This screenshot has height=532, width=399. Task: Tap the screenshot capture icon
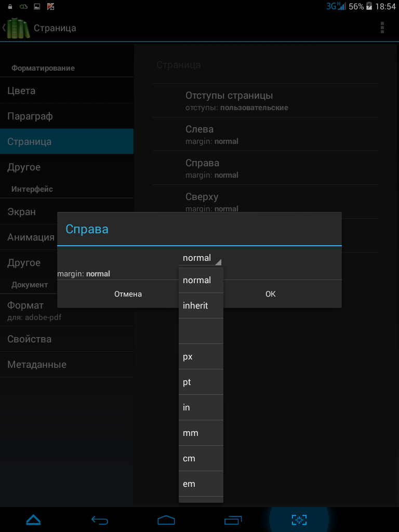(299, 520)
